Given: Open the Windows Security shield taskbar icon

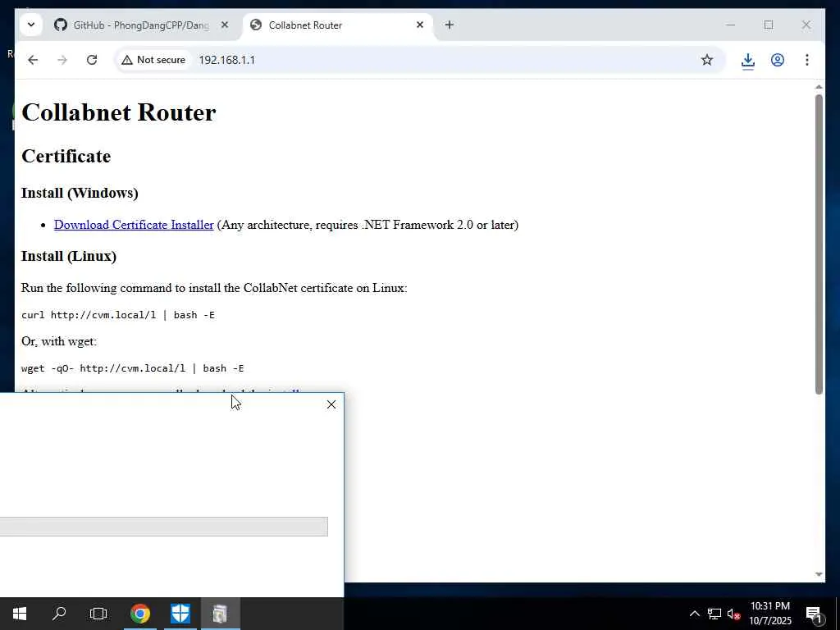Looking at the screenshot, I should pos(180,614).
